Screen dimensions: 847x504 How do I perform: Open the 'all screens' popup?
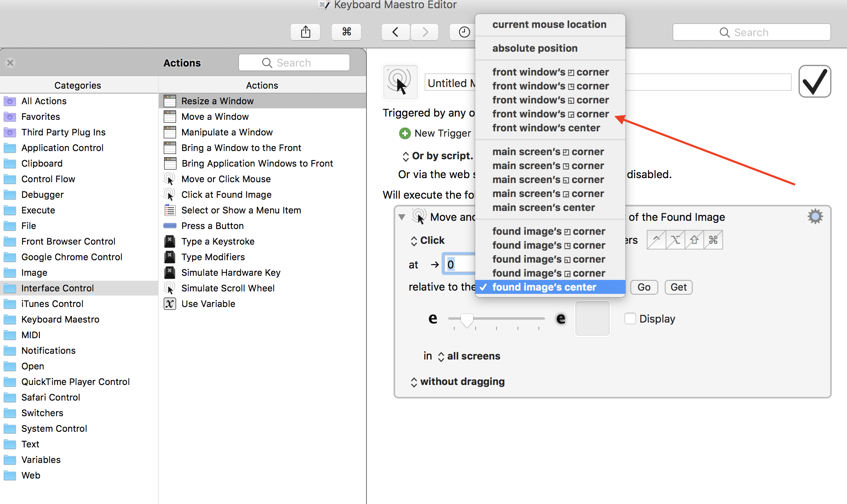(469, 356)
